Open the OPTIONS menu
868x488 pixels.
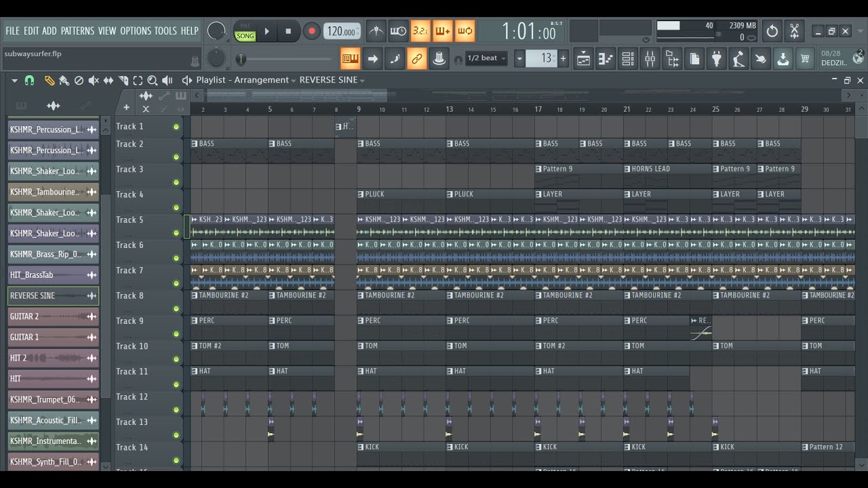[136, 30]
